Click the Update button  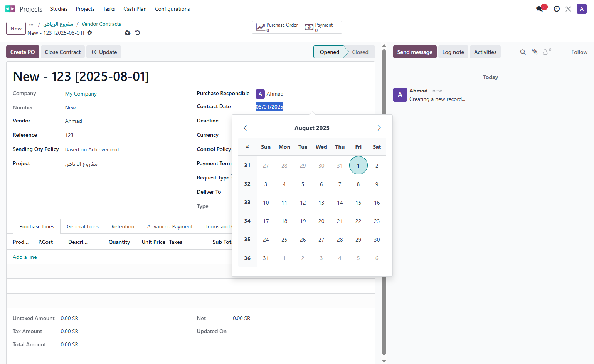tap(104, 52)
